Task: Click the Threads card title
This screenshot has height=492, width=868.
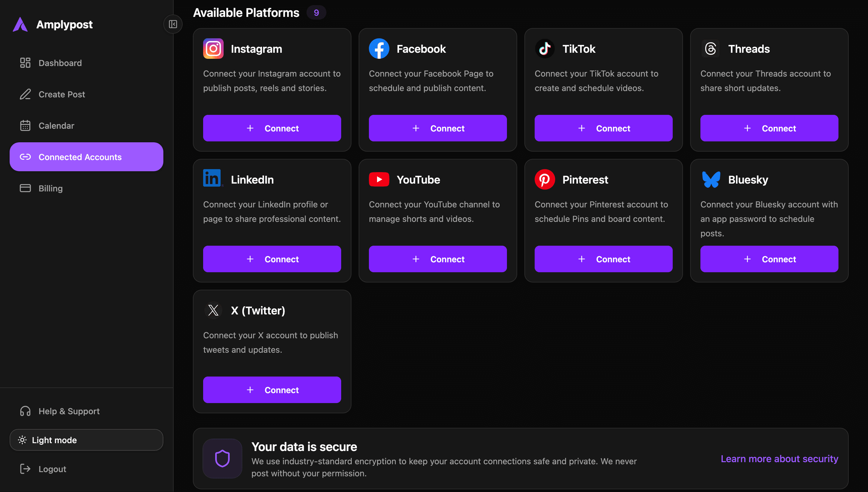Action: tap(749, 49)
